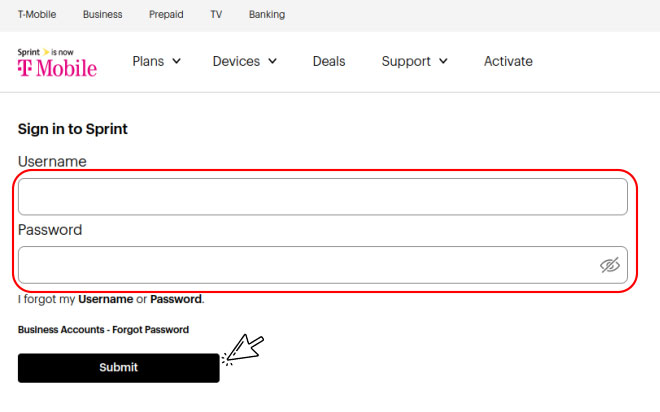
Task: Go to the Prepaid section
Action: pyautogui.click(x=166, y=15)
